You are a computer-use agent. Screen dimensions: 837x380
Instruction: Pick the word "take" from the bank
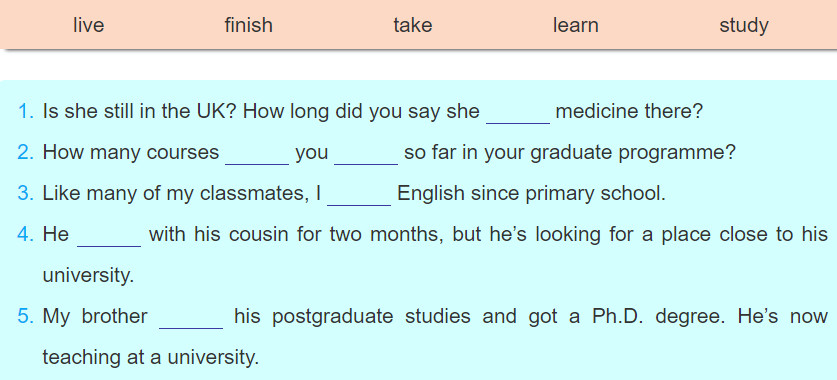[x=413, y=25]
